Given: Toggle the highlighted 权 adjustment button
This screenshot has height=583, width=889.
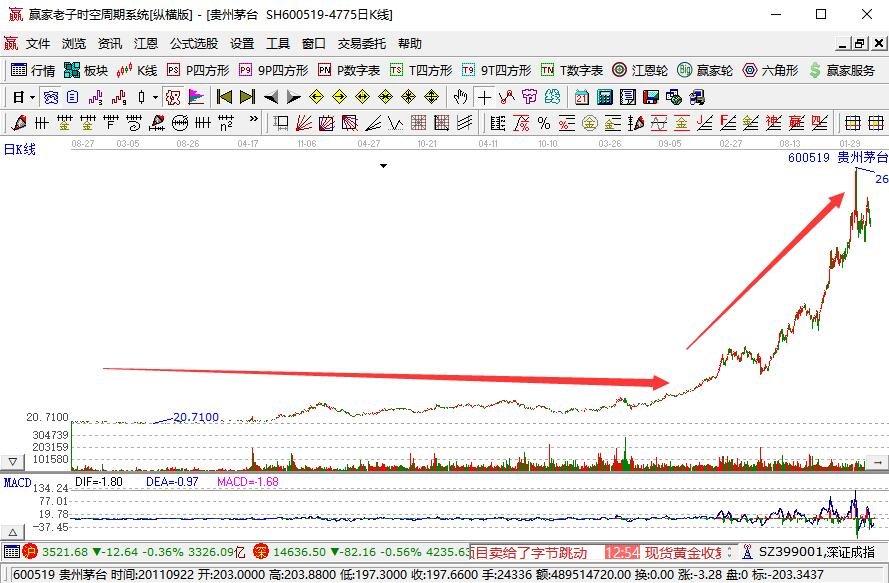Looking at the screenshot, I should click(x=173, y=98).
